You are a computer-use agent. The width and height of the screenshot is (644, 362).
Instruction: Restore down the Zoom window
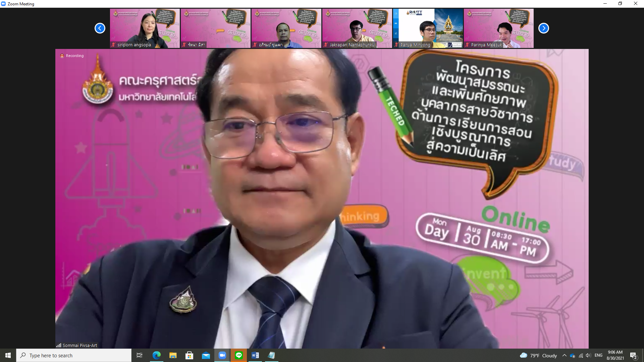(x=620, y=4)
